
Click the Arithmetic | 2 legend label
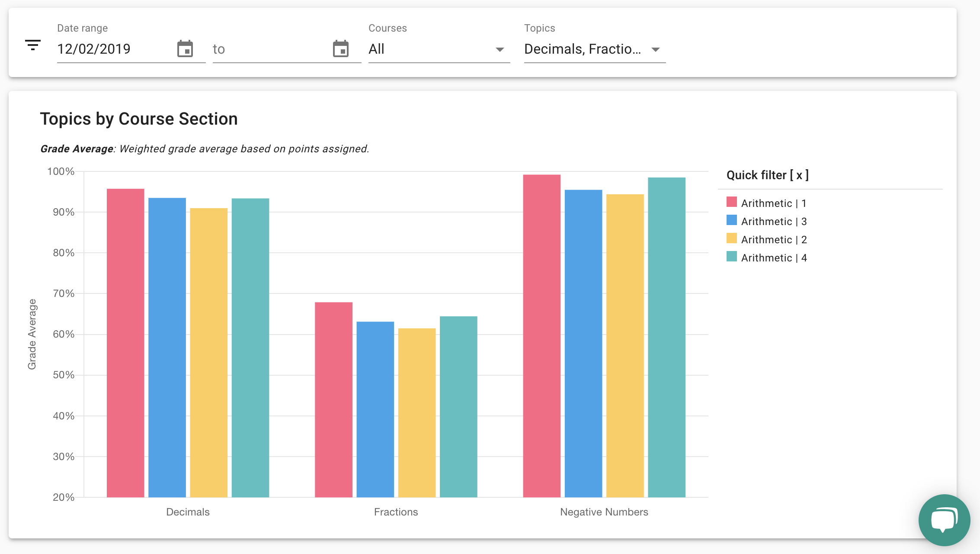point(773,240)
